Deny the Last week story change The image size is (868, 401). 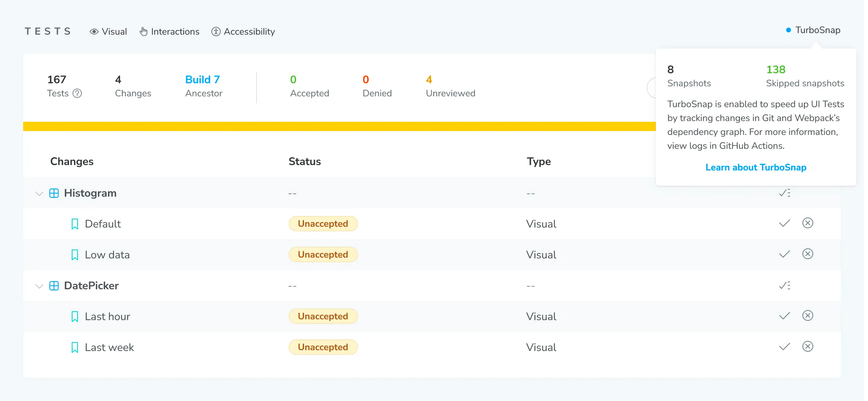(x=808, y=346)
